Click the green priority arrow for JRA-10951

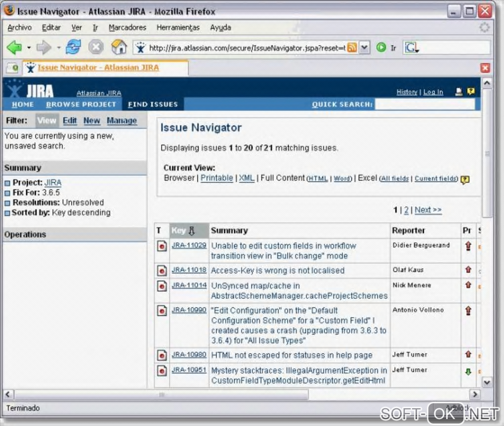pos(468,371)
